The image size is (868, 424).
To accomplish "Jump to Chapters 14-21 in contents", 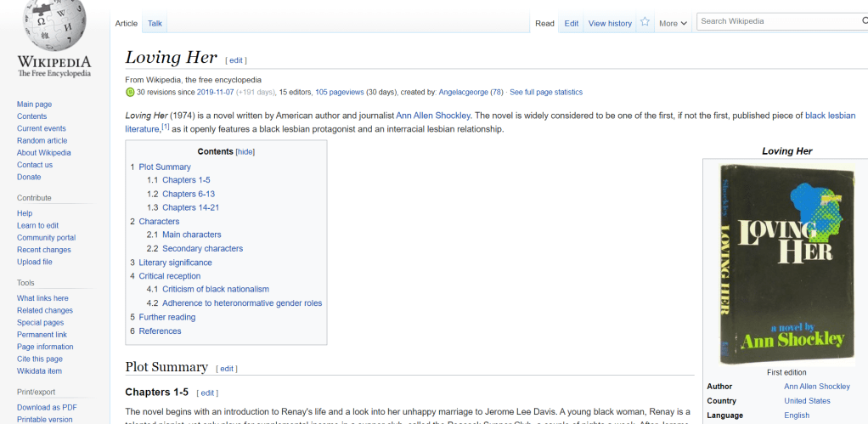I will click(x=191, y=207).
